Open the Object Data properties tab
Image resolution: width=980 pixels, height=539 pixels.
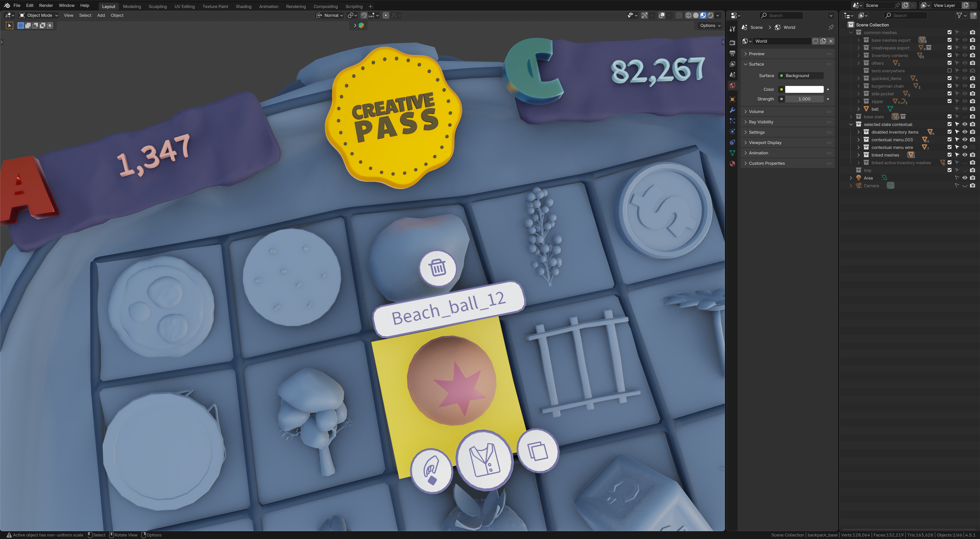coord(732,153)
